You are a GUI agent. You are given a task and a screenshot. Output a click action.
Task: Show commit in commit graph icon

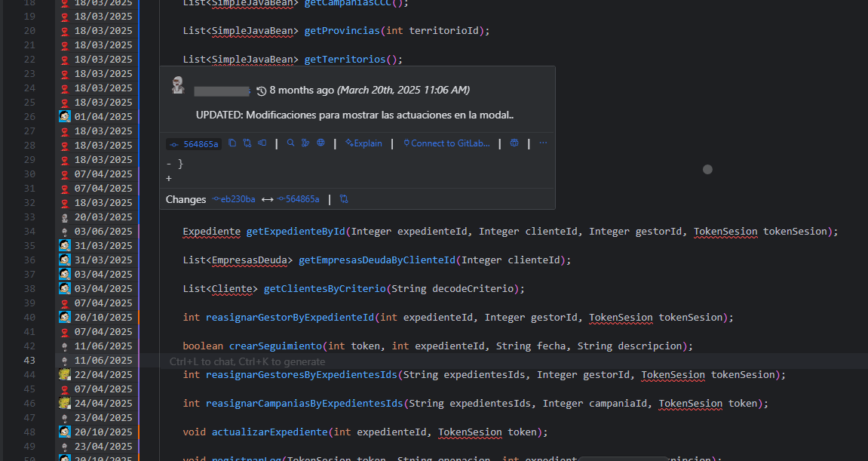point(305,143)
